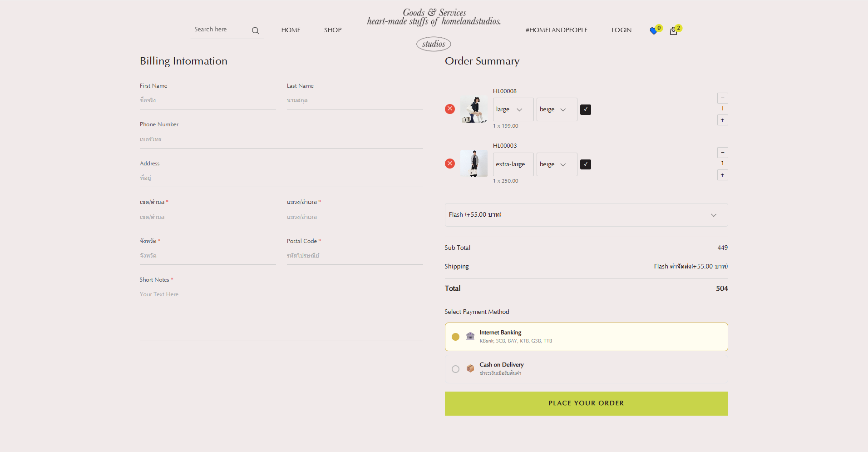Confirm HL00008 options with the checkmark button
The height and width of the screenshot is (452, 868).
pos(586,109)
